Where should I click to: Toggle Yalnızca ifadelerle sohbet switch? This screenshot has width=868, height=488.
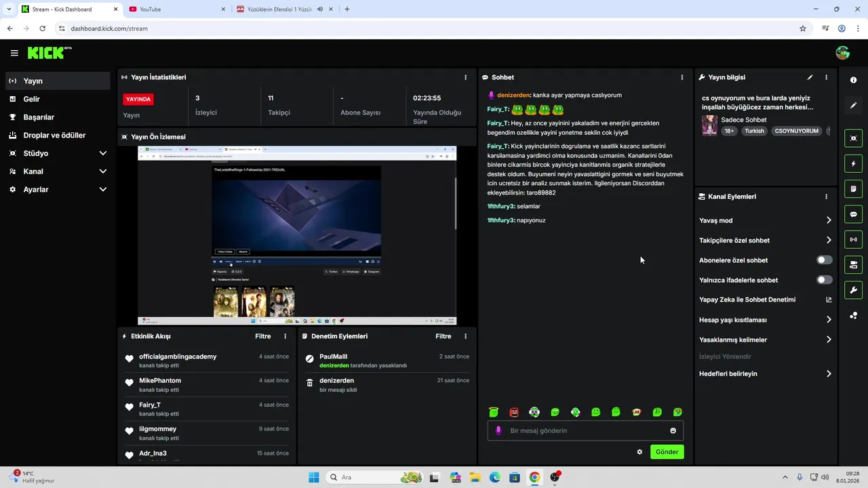(825, 280)
